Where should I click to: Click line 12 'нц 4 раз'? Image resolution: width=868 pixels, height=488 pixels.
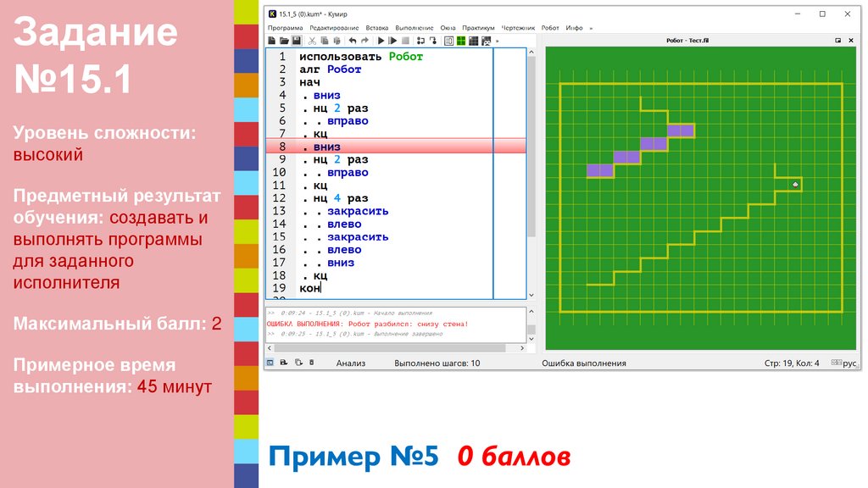(341, 198)
